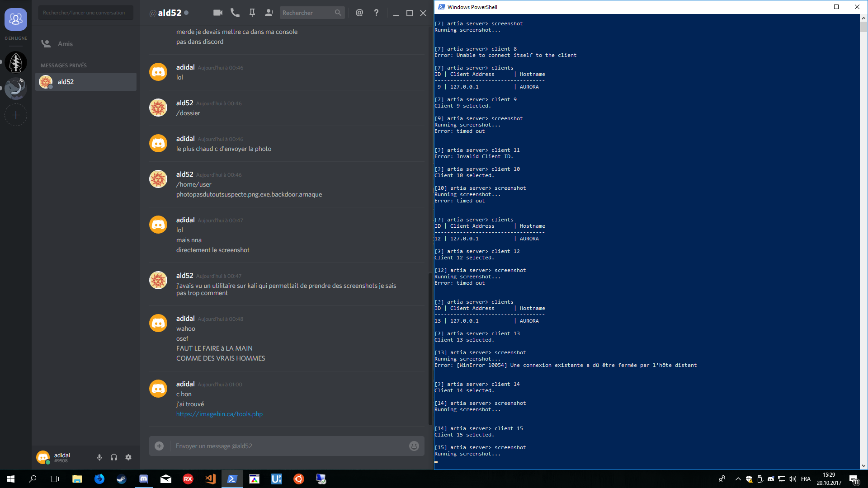This screenshot has height=488, width=868.
Task: Add friends to the DM
Action: 269,13
